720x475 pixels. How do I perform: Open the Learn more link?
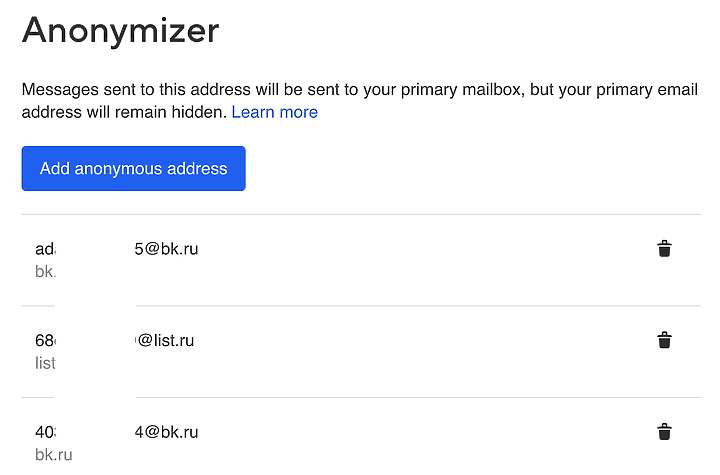click(274, 112)
